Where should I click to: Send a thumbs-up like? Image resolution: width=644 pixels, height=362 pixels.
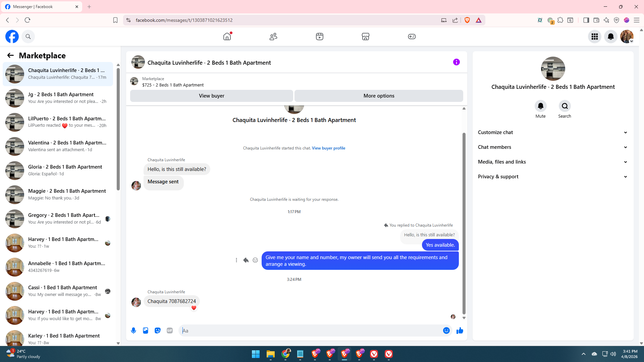pyautogui.click(x=460, y=330)
